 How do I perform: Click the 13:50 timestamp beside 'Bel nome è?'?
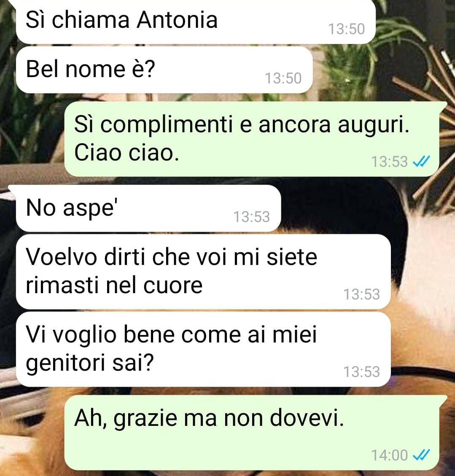coord(283,78)
